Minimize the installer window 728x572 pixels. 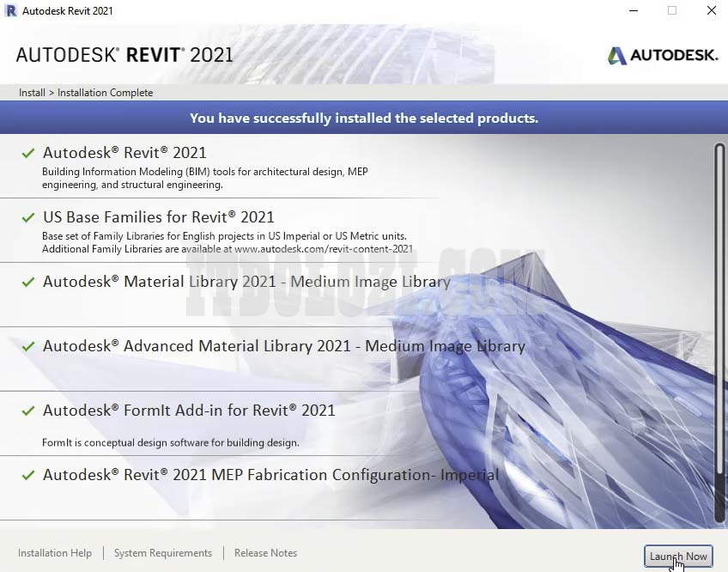633,11
